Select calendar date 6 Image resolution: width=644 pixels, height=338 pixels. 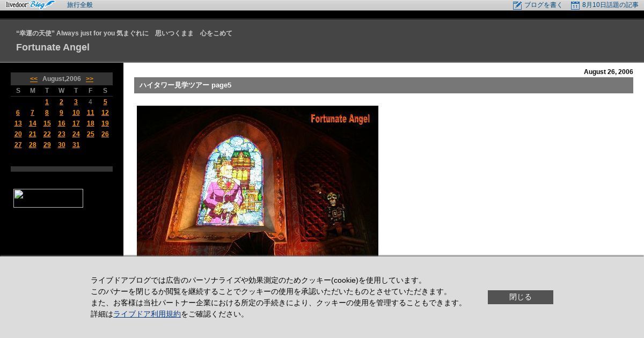(x=18, y=113)
